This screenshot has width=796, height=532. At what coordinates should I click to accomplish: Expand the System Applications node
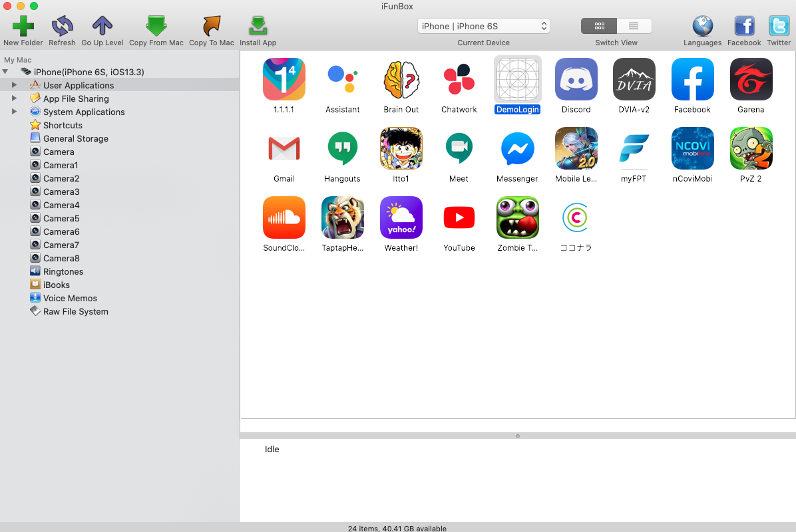pos(14,111)
